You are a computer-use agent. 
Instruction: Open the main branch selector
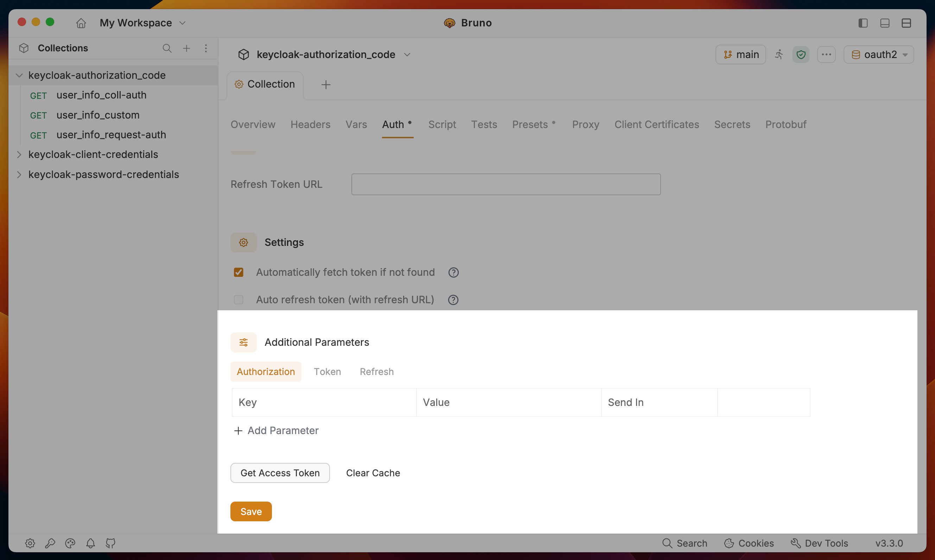coord(740,55)
